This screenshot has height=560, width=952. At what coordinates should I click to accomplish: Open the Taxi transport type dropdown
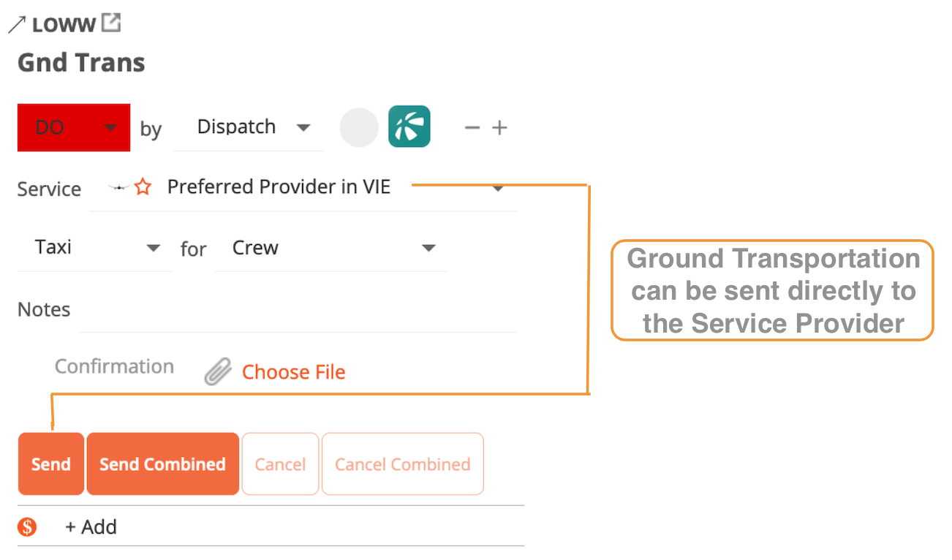[95, 247]
